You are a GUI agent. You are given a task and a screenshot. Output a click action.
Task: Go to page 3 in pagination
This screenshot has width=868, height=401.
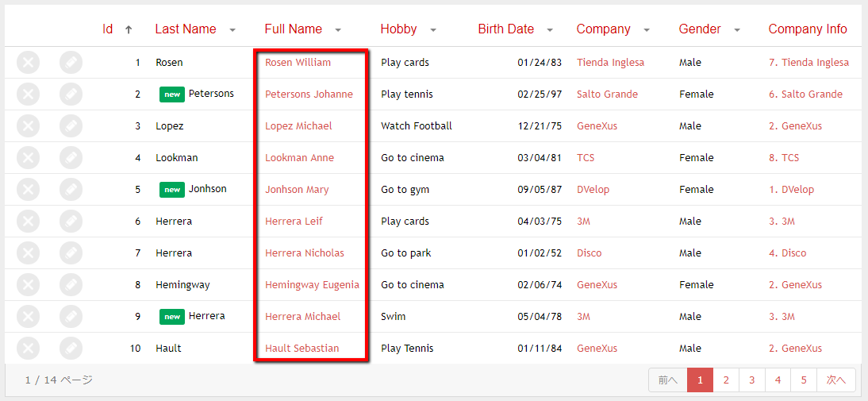pos(751,380)
